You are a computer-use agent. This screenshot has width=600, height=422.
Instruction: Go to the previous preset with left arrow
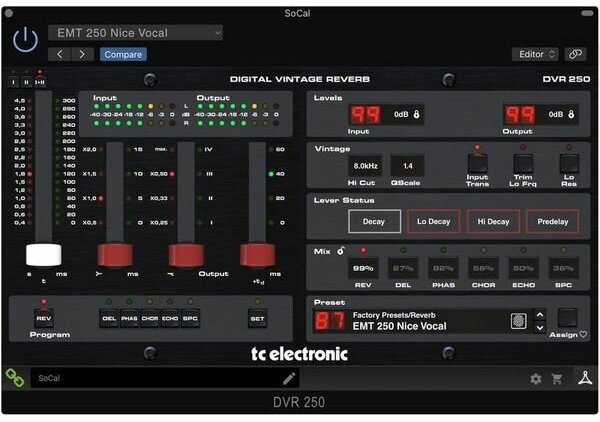tap(60, 54)
